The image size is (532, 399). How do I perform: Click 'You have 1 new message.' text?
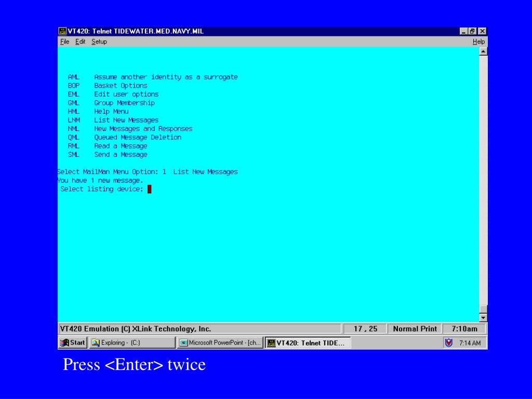(x=100, y=180)
